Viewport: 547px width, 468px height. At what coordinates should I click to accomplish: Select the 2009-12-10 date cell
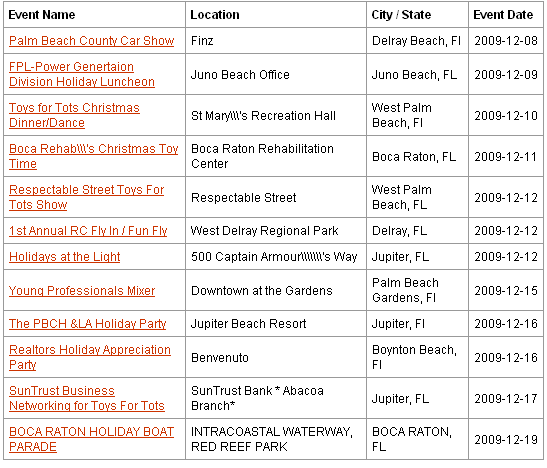(x=506, y=115)
